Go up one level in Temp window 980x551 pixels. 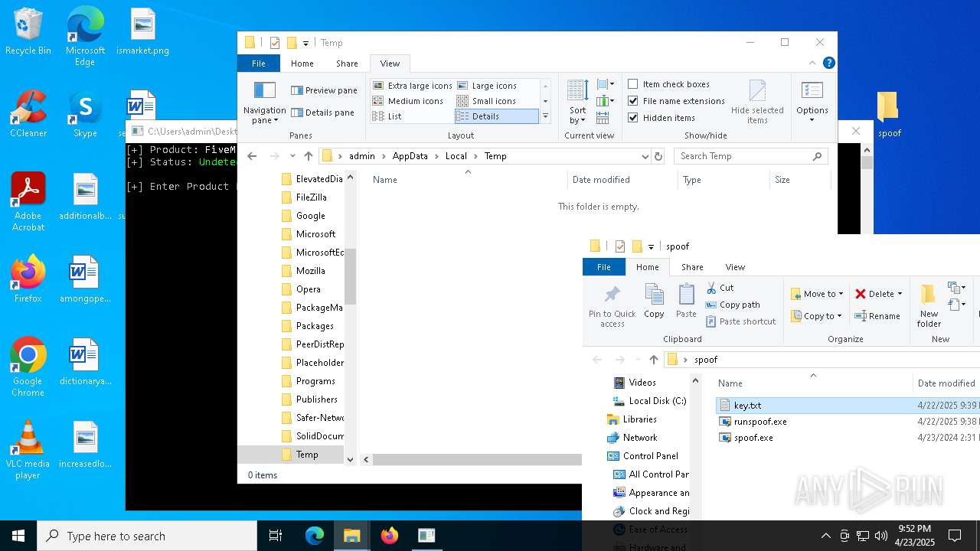pos(308,156)
